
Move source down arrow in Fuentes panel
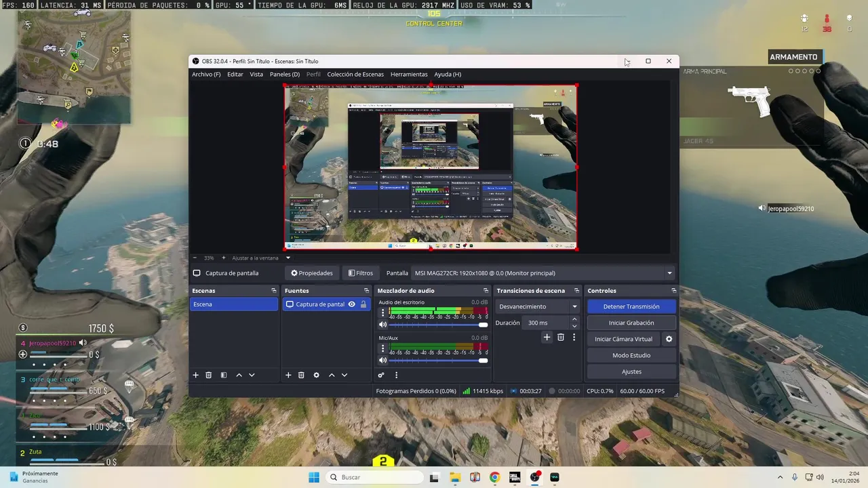344,375
